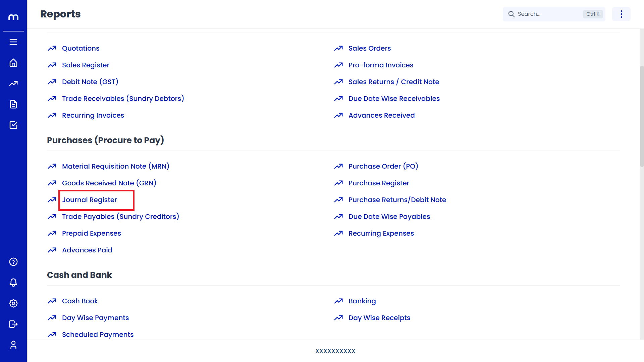Go to Trade Receivables (Sundry Debtors)
Screen dimensions: 644x362
(x=123, y=99)
